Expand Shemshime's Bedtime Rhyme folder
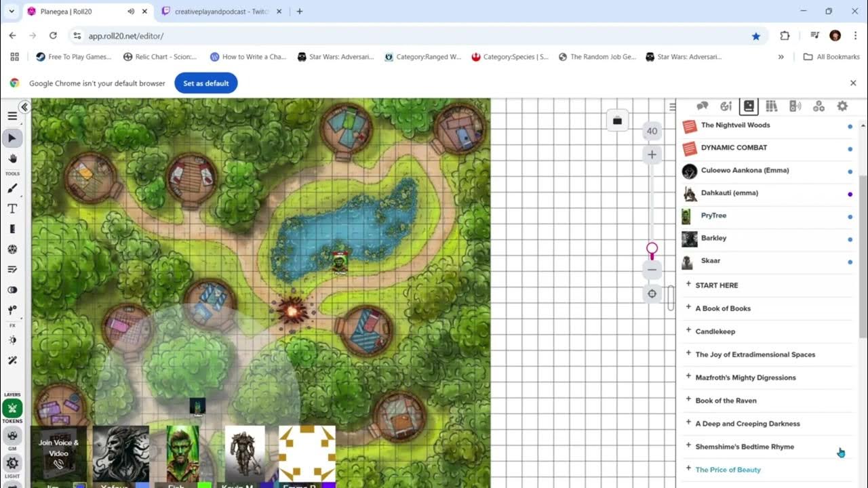The width and height of the screenshot is (868, 488). 688,446
